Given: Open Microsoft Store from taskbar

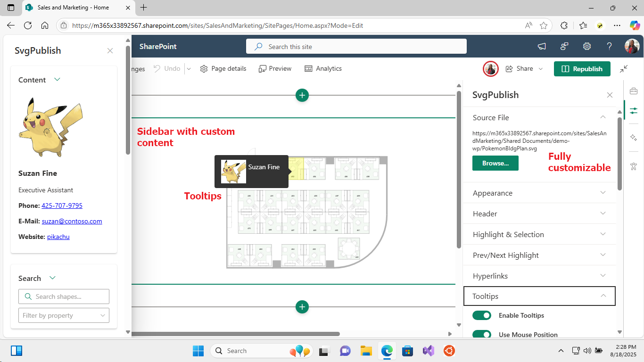Looking at the screenshot, I should 407,351.
